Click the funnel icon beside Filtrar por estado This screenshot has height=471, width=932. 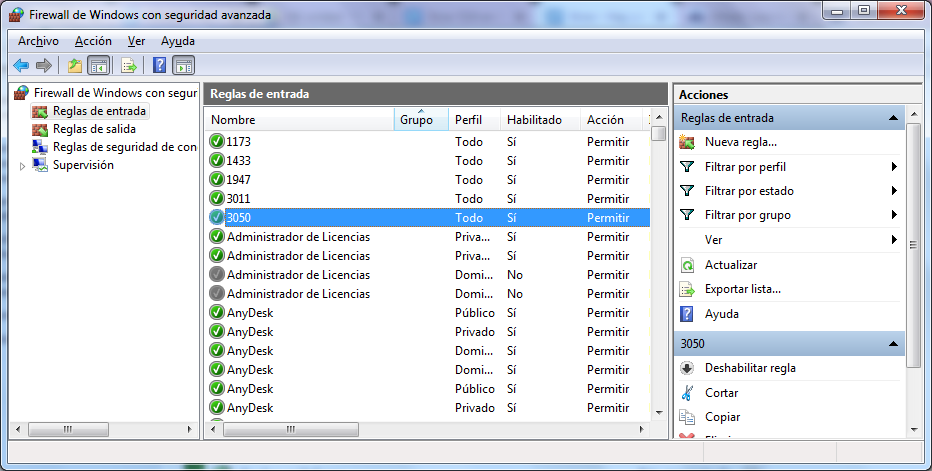click(687, 191)
